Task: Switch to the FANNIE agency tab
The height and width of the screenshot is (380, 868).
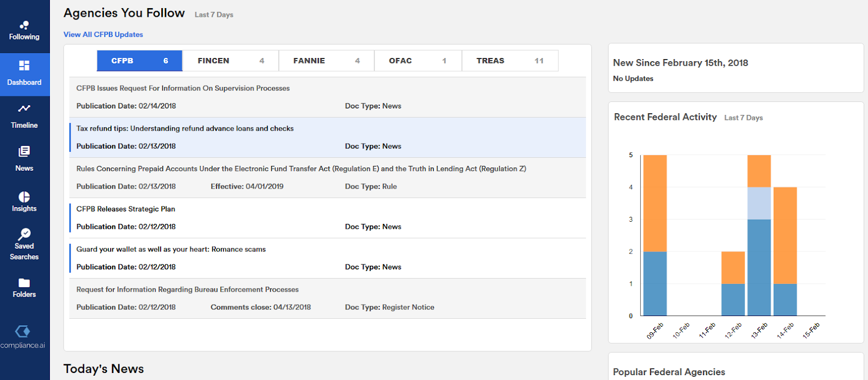Action: [327, 61]
